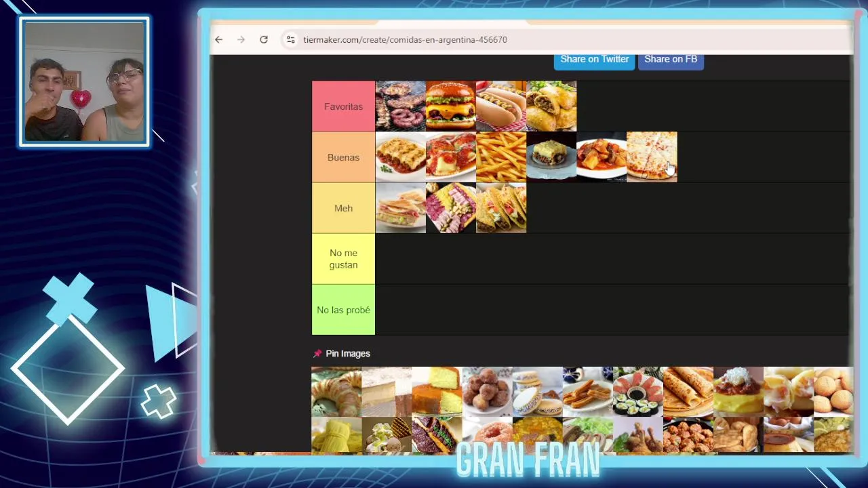
Task: Choose the sushi platter image
Action: coord(637,392)
